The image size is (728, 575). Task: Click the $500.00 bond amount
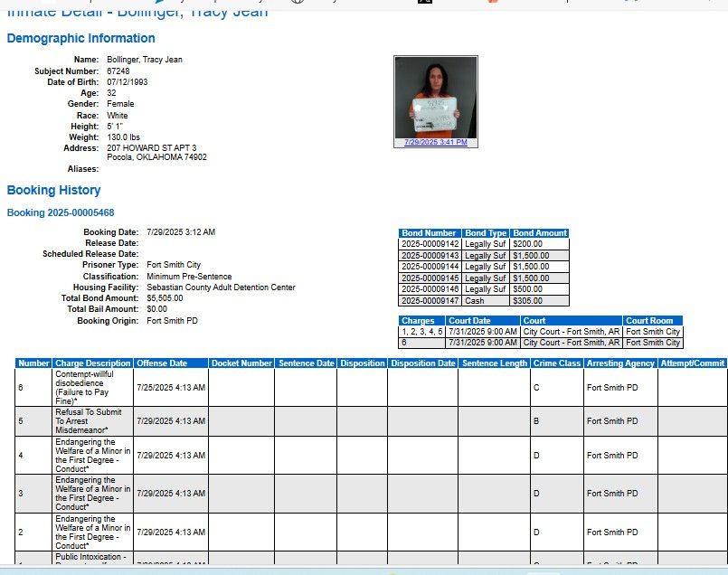click(x=527, y=289)
